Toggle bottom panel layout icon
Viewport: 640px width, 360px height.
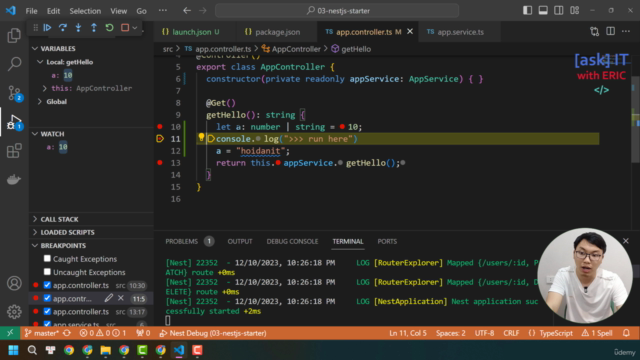(543, 11)
